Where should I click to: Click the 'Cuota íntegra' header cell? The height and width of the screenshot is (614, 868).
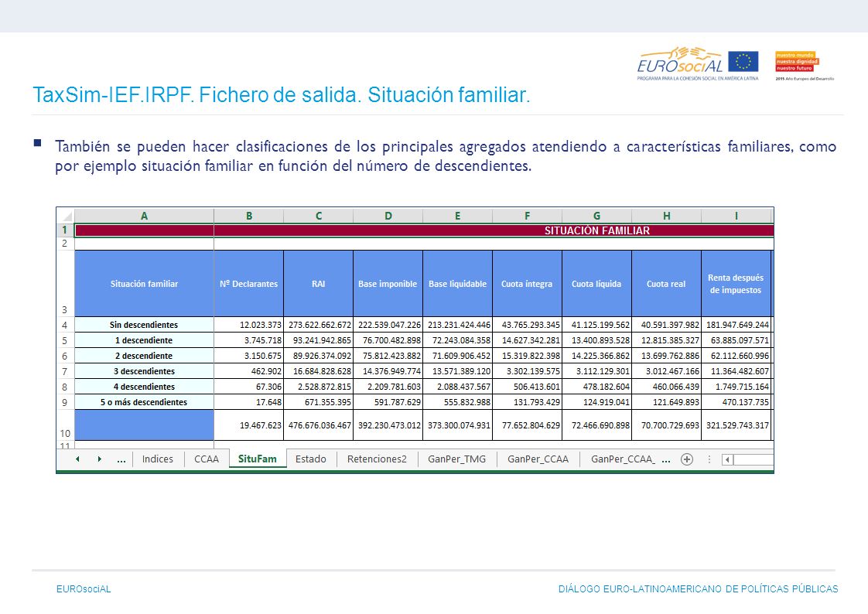pos(527,284)
